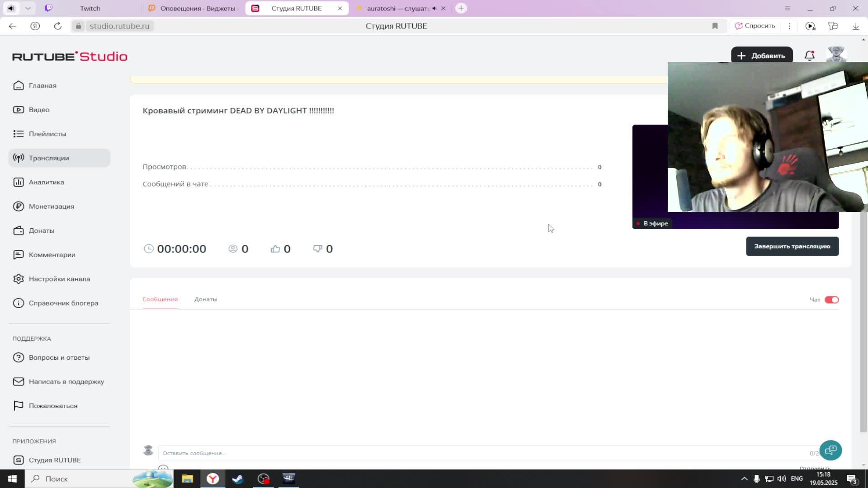The height and width of the screenshot is (488, 868).
Task: Open Монетизация sidebar section
Action: 51,206
